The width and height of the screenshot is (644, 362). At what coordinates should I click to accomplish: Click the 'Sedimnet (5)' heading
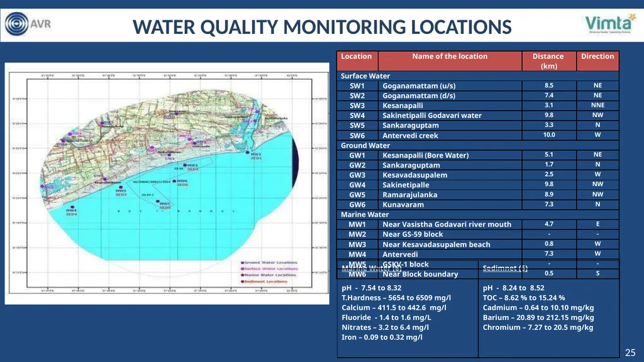[x=505, y=268]
